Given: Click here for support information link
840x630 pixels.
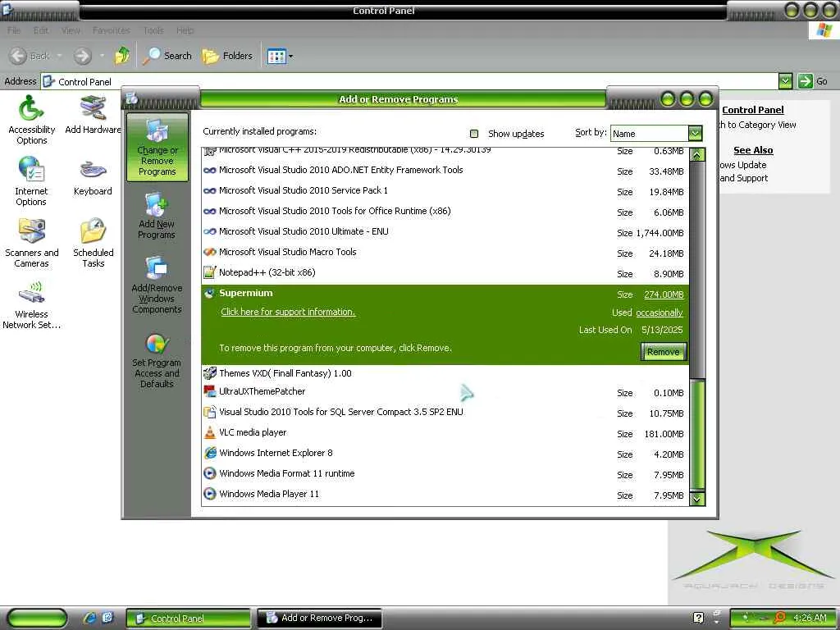Looking at the screenshot, I should click(x=288, y=312).
